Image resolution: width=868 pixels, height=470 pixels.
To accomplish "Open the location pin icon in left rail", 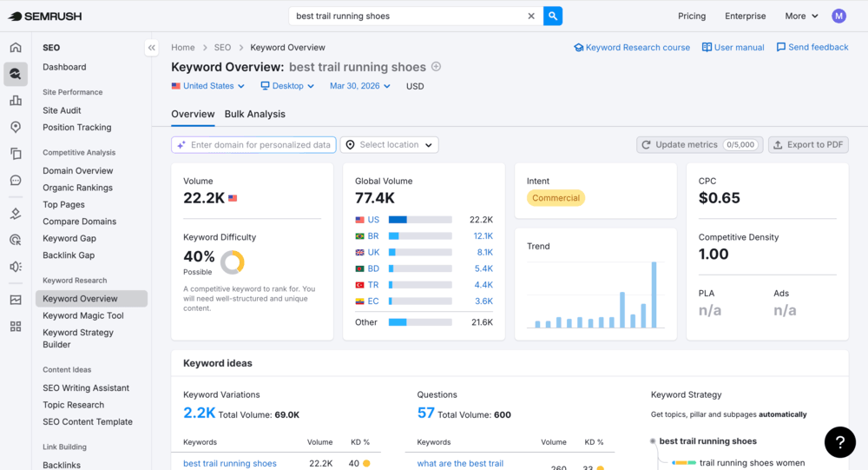I will (16, 127).
